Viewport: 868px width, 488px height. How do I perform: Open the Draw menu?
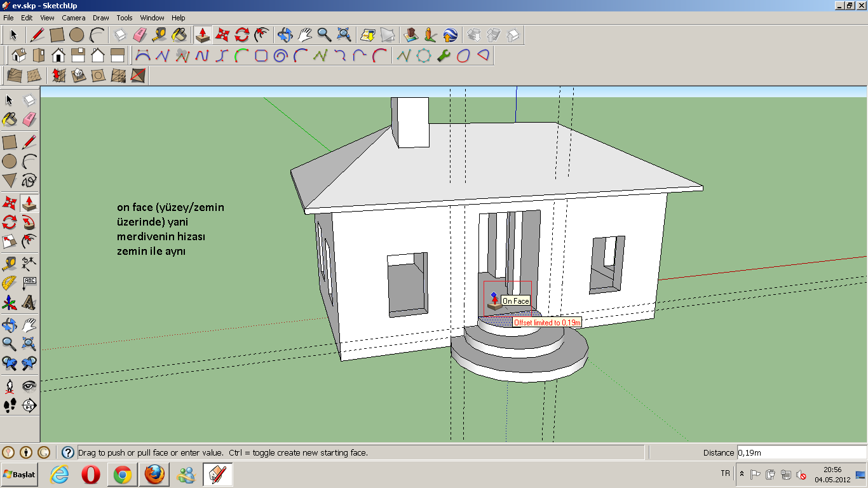pyautogui.click(x=100, y=18)
